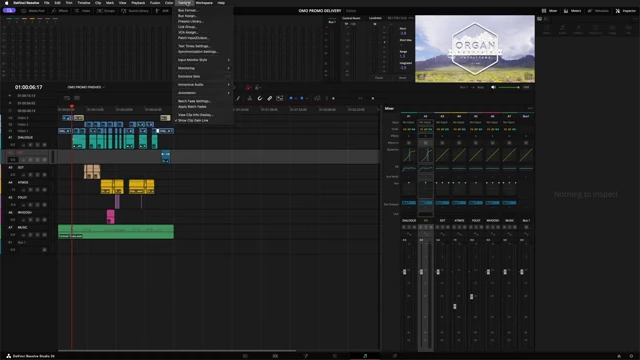Open Project Manager home icon
This screenshot has height=360, width=640.
[619, 356]
